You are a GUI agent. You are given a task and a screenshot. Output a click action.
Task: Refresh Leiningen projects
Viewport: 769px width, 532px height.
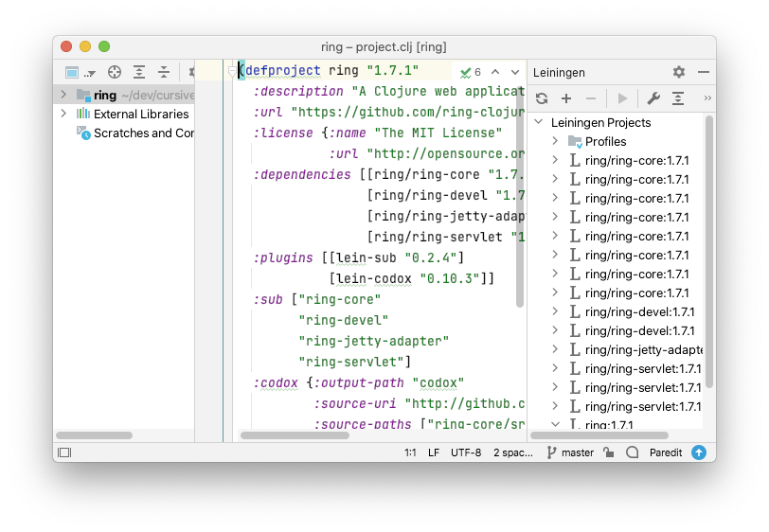pyautogui.click(x=542, y=98)
